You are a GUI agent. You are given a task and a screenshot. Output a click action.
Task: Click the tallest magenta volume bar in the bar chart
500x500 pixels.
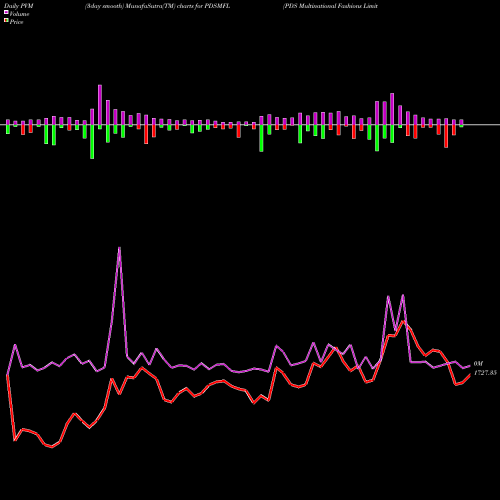click(100, 105)
